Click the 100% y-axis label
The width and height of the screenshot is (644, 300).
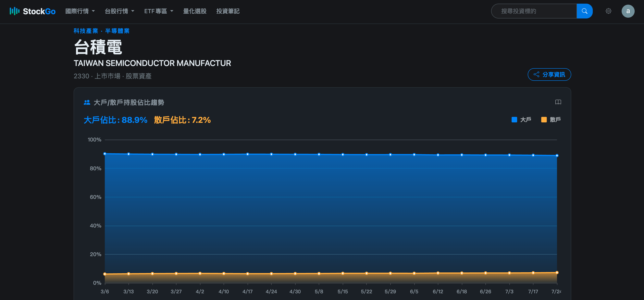pyautogui.click(x=95, y=140)
